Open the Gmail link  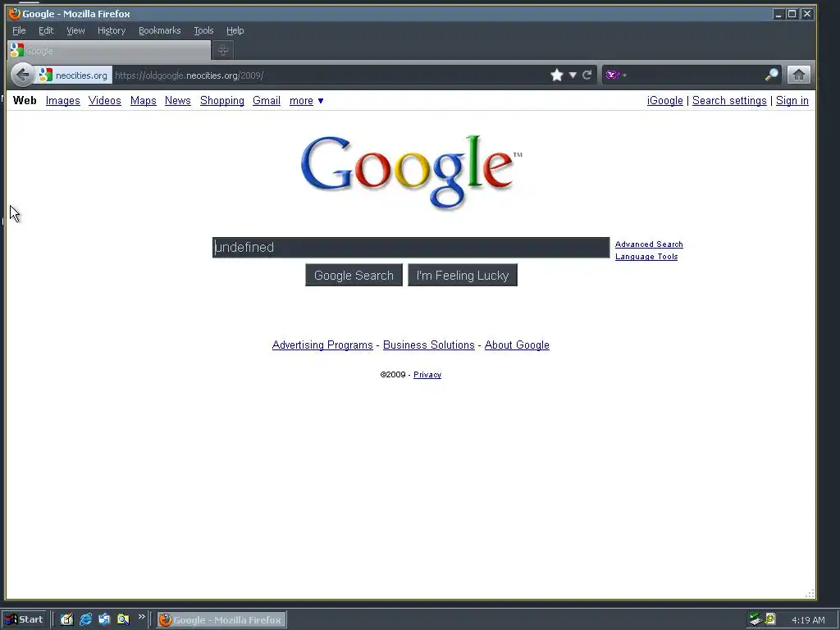click(267, 101)
